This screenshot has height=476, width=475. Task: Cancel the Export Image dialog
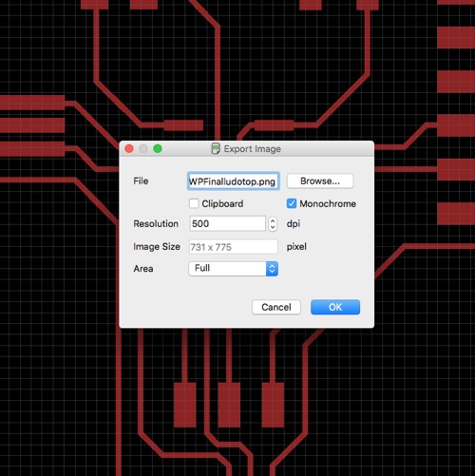[x=276, y=307]
